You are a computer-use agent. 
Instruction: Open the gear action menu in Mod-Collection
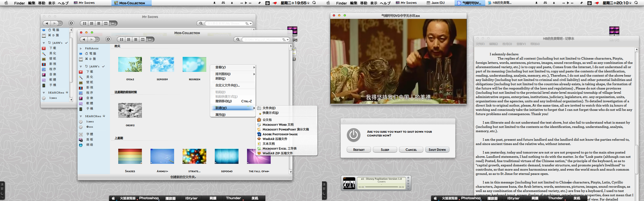coord(108,39)
